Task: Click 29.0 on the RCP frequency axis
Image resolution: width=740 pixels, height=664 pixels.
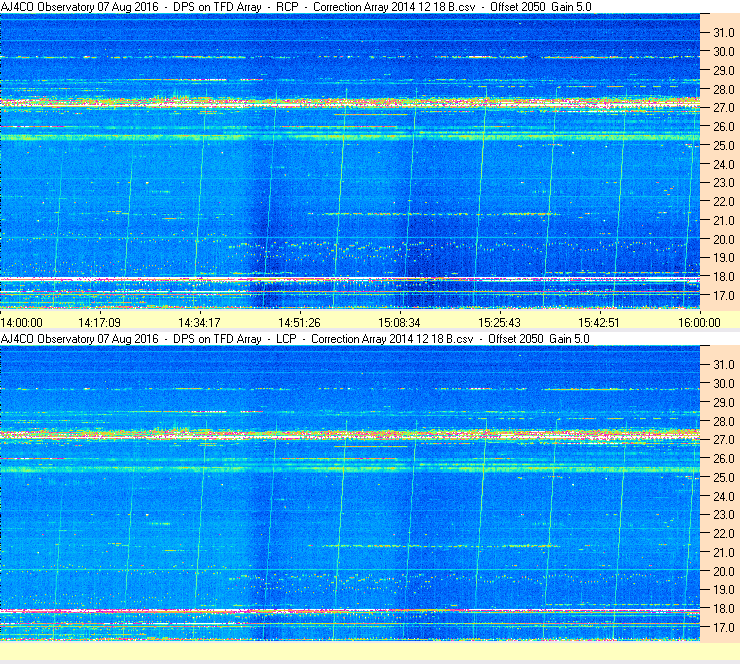Action: 723,70
